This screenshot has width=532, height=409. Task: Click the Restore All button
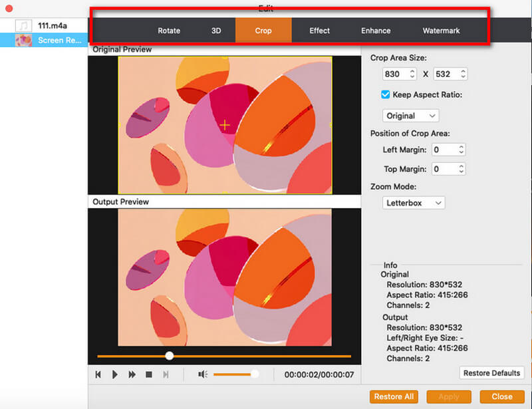click(x=393, y=396)
